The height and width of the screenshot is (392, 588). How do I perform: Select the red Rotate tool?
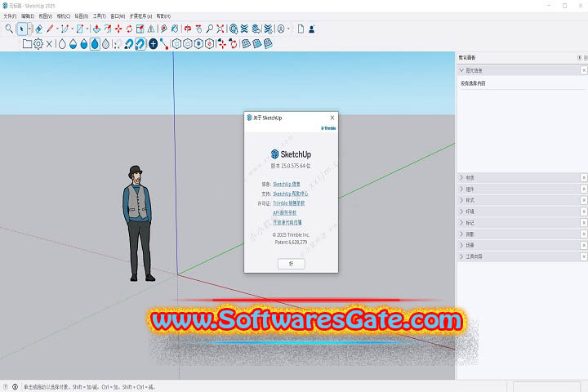tap(129, 29)
